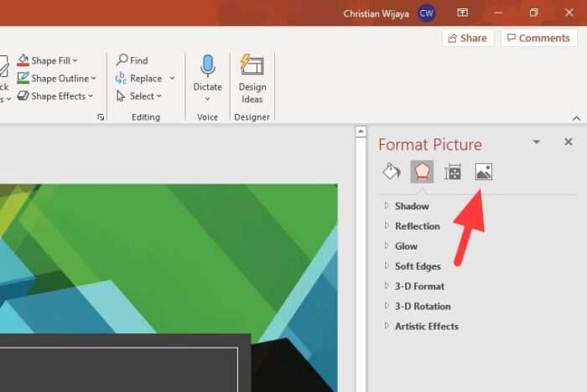The height and width of the screenshot is (392, 587).
Task: Open Format Picture pane options dropdown
Action: point(536,142)
